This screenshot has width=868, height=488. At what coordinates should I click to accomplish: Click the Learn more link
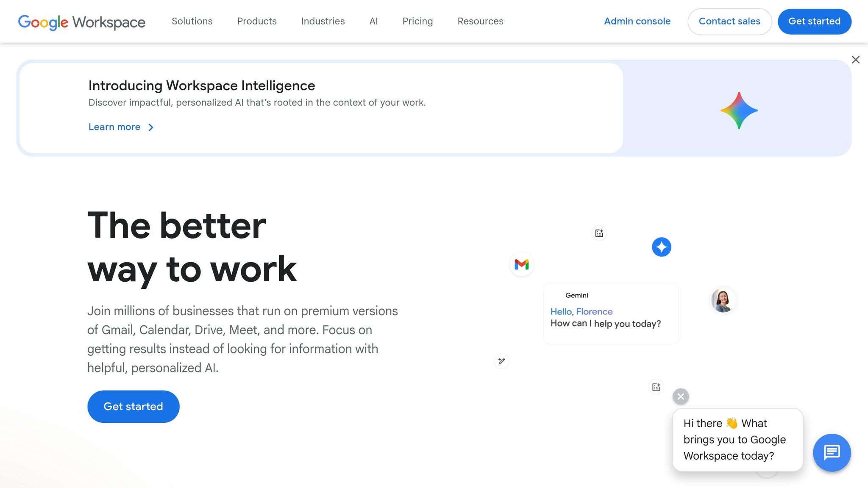[114, 127]
